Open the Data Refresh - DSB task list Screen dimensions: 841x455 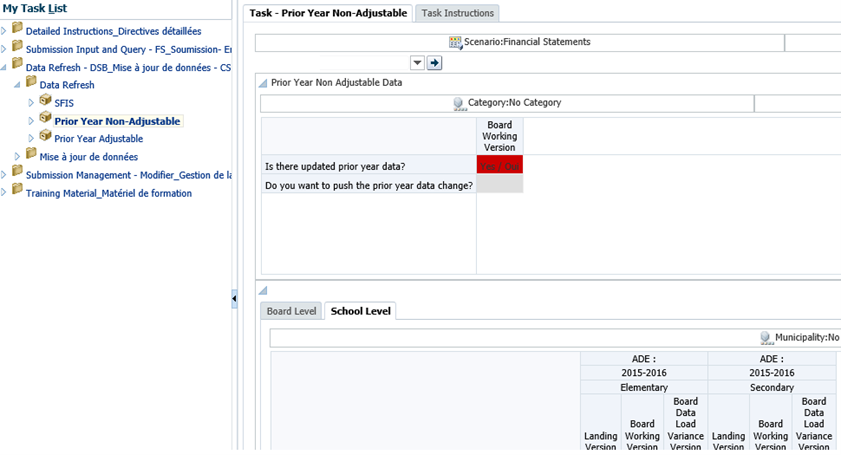(x=128, y=68)
